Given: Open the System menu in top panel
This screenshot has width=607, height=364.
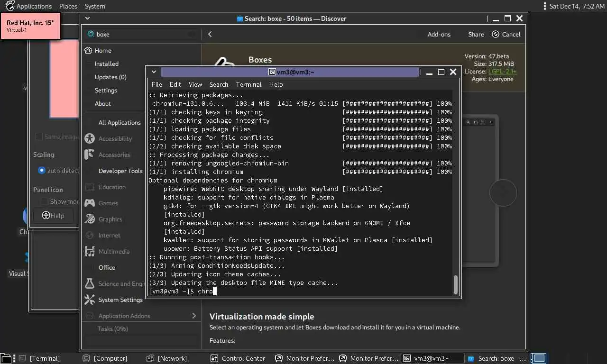Looking at the screenshot, I should pos(95,6).
